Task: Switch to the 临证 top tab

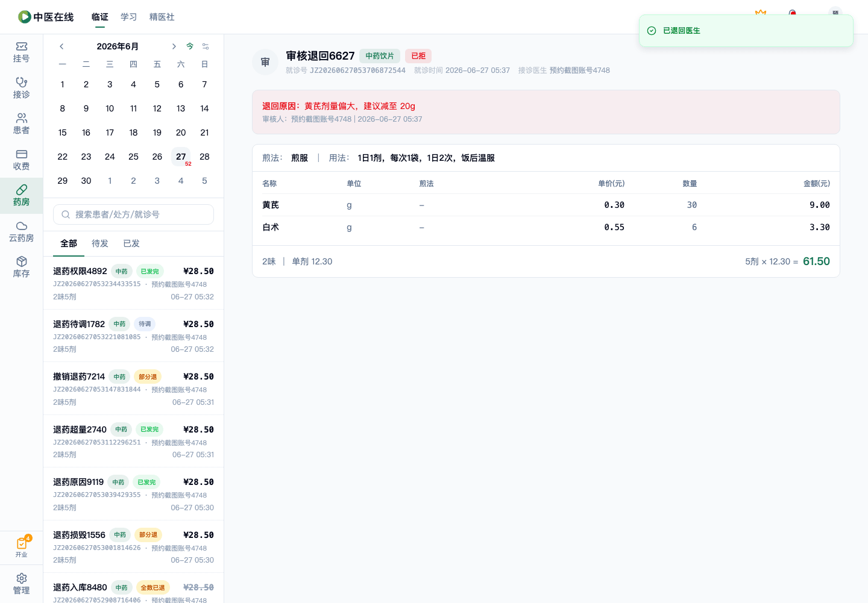Action: click(100, 17)
